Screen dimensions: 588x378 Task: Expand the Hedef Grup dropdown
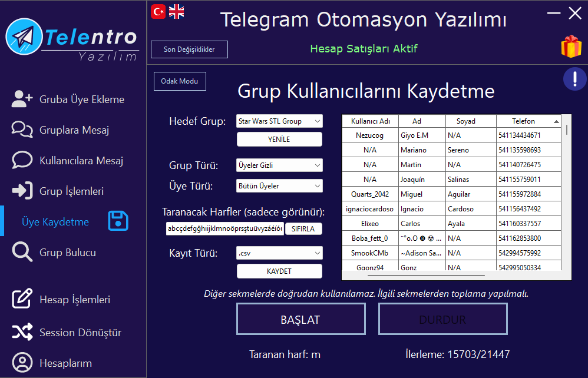pyautogui.click(x=279, y=121)
